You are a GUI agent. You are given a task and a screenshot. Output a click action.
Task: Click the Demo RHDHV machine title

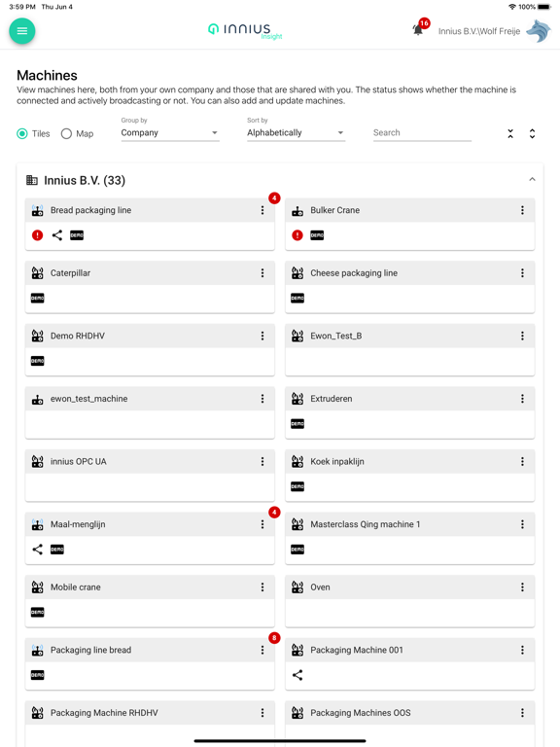click(x=78, y=336)
